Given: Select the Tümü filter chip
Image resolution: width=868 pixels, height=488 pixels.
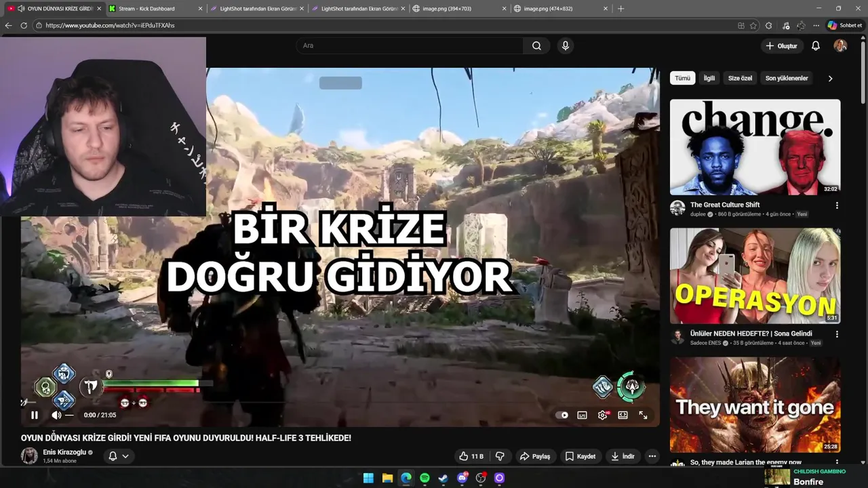Looking at the screenshot, I should (x=682, y=78).
